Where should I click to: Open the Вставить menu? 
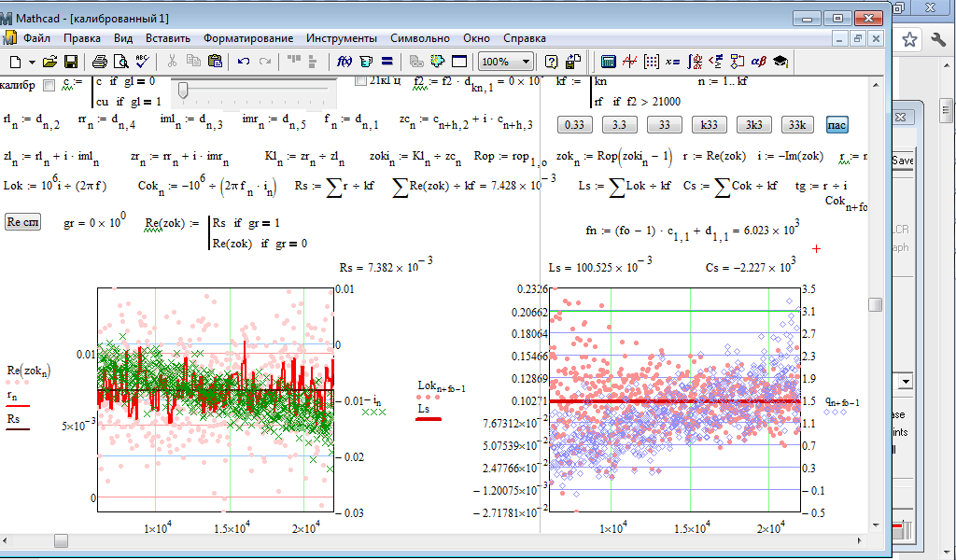coord(168,38)
